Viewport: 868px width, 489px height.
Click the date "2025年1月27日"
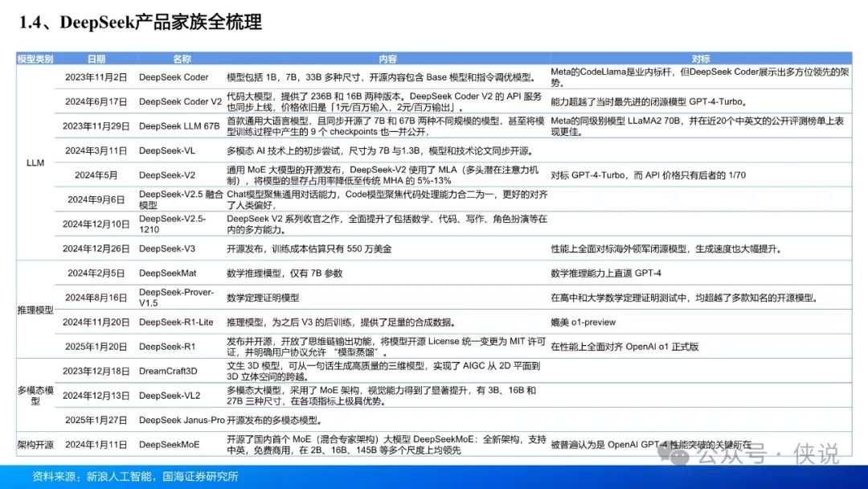point(96,420)
